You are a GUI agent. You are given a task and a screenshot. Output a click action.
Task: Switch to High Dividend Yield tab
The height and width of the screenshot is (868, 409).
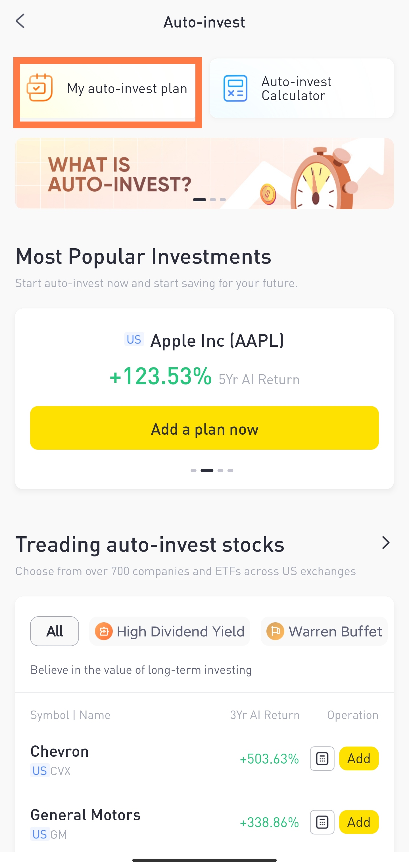180,631
